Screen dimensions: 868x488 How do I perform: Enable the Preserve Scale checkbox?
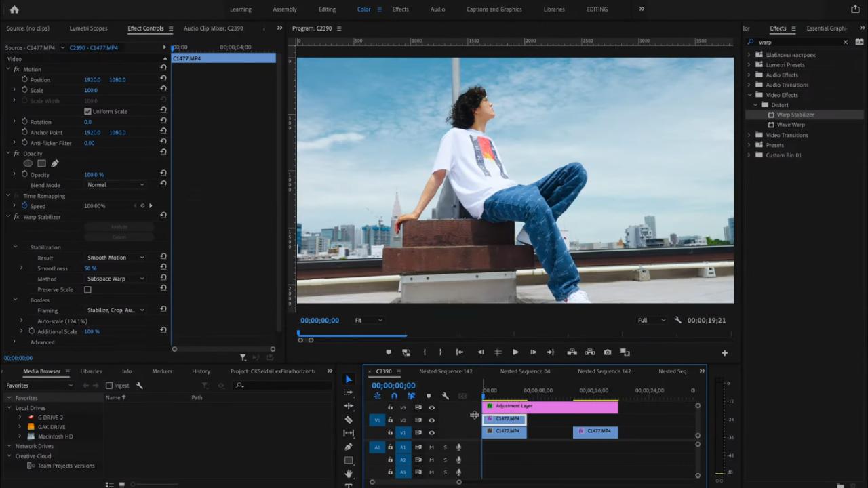tap(87, 289)
